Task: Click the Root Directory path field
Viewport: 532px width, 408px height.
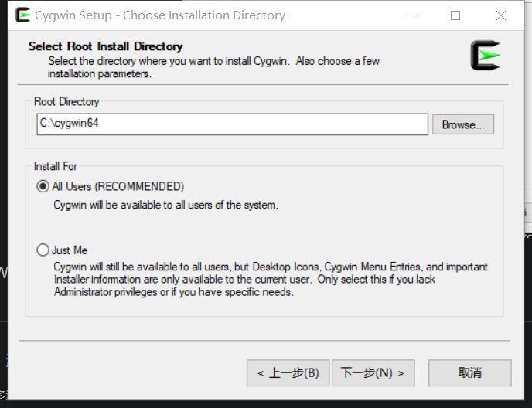Action: (233, 124)
